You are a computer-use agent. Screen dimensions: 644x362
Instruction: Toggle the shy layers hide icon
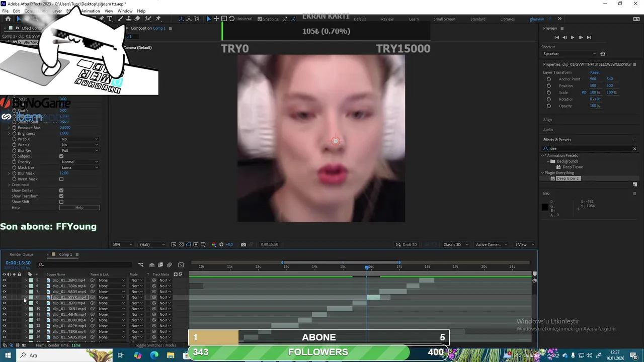pyautogui.click(x=152, y=264)
